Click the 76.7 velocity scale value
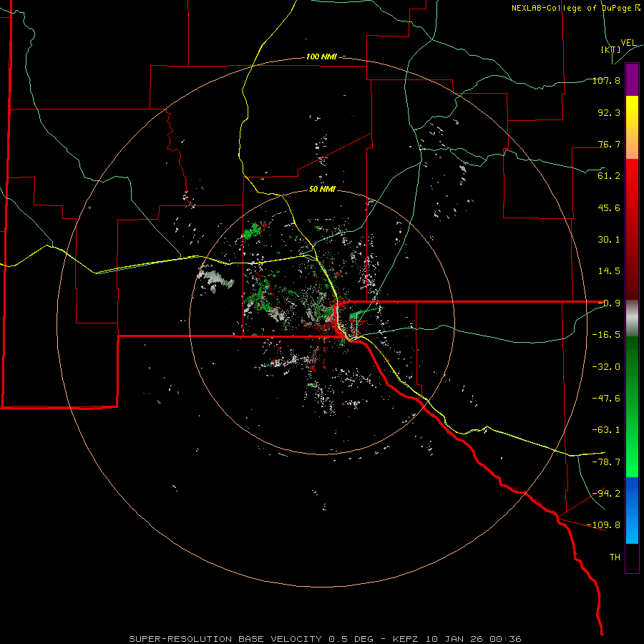Screen dimensions: 644x644 pos(609,144)
